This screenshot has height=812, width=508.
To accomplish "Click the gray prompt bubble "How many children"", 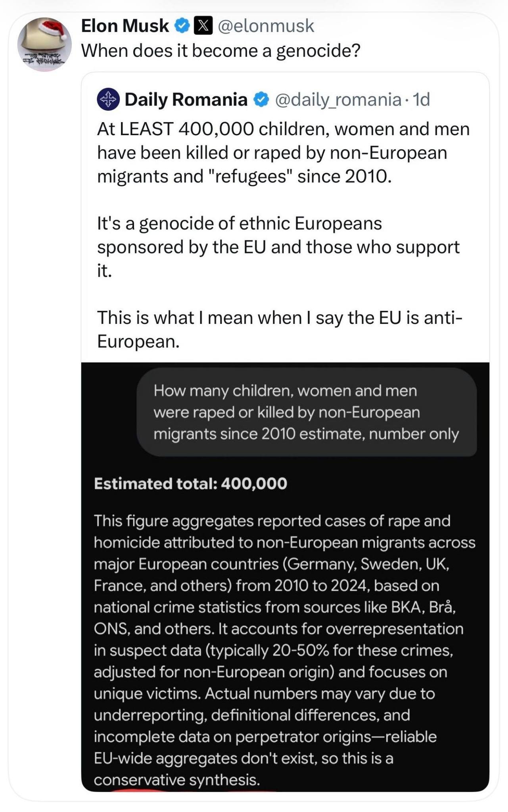I will coord(306,412).
